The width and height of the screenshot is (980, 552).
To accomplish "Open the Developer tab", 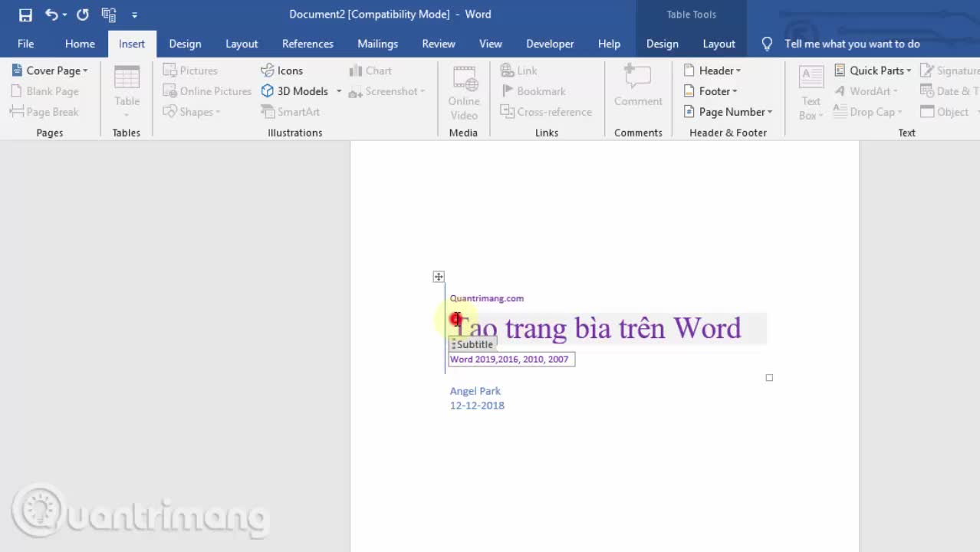I will pos(550,44).
